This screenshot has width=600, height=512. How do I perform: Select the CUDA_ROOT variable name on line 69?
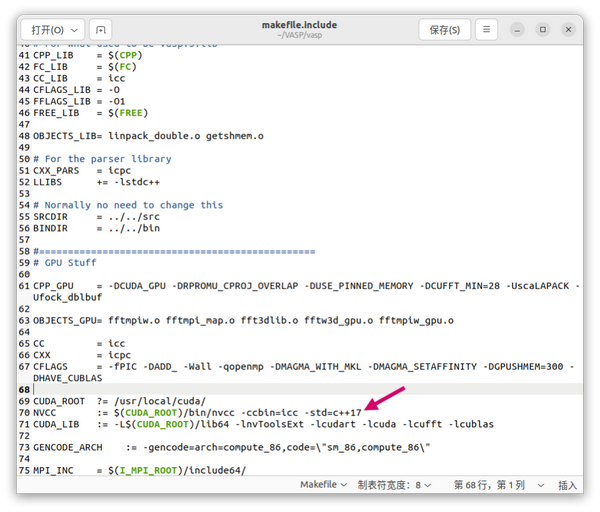(x=59, y=401)
